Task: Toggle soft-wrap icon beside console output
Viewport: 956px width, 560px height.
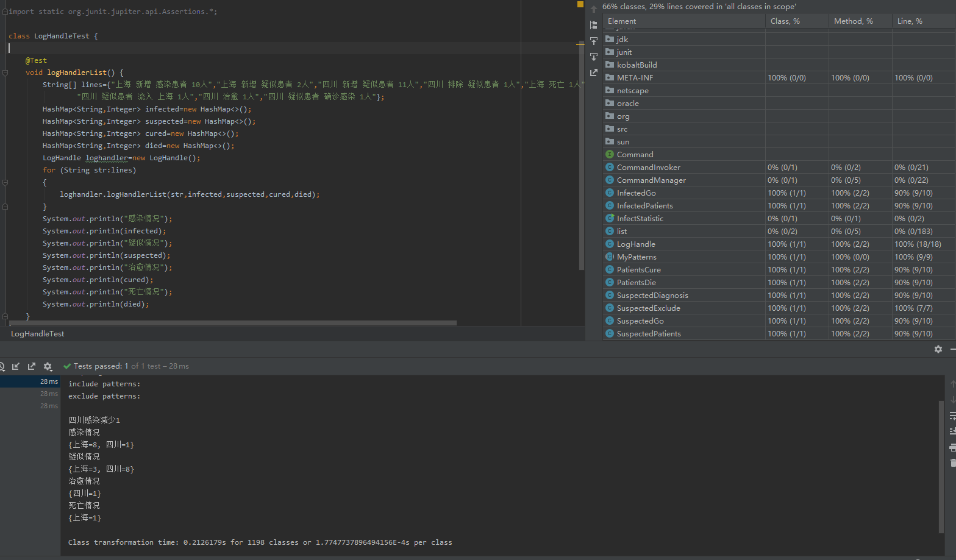Action: coord(952,416)
